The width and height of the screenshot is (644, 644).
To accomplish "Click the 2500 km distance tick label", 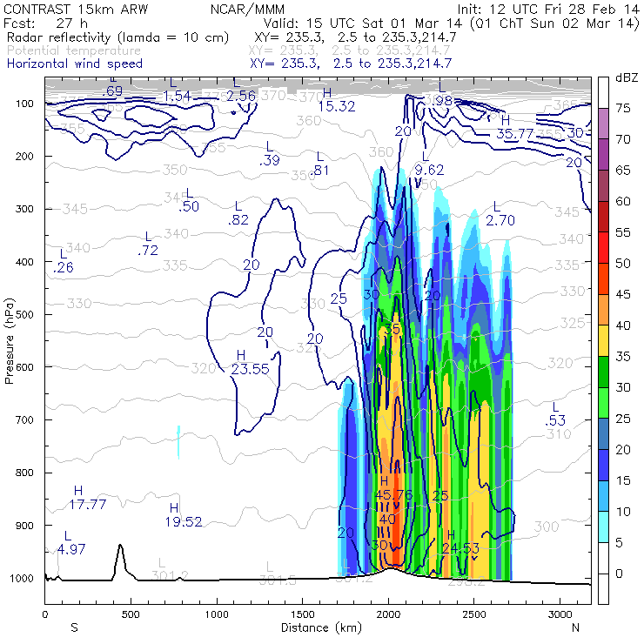I will pyautogui.click(x=474, y=614).
